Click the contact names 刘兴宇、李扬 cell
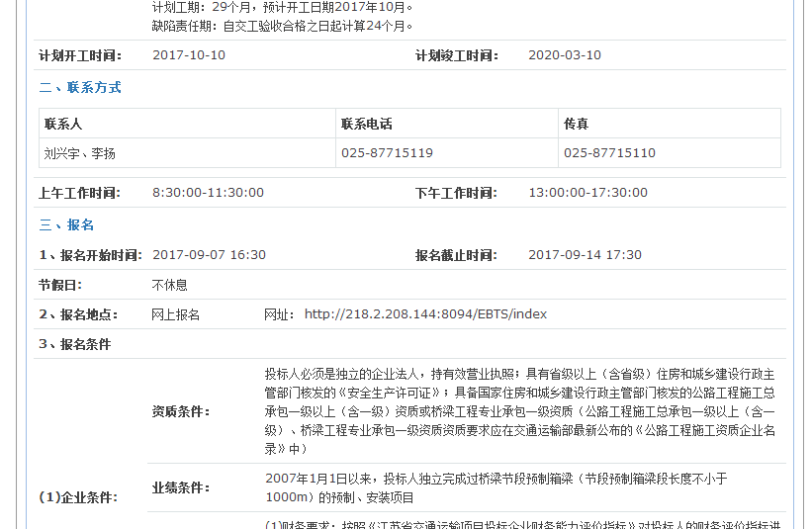Image resolution: width=812 pixels, height=529 pixels. tap(80, 153)
